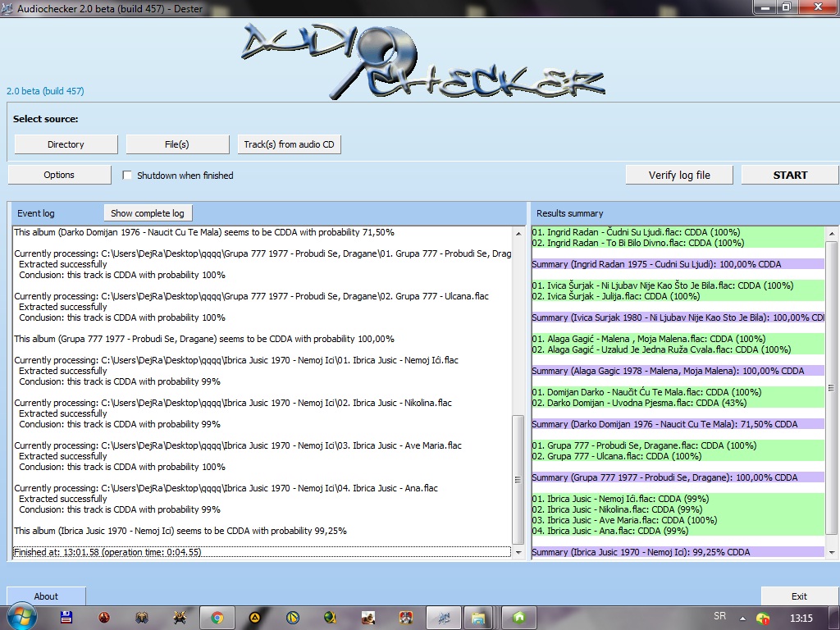Select 'Ingrid Radan - To Bi Bilo Divno.flac' result

click(678, 243)
